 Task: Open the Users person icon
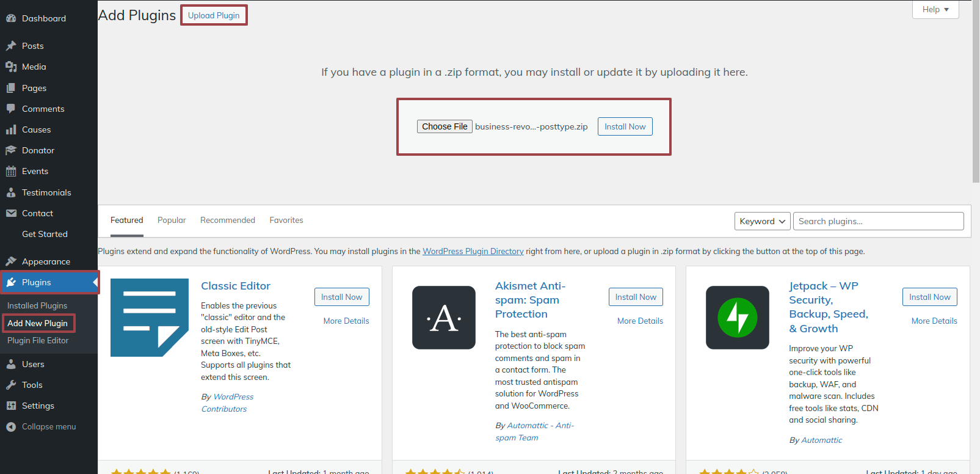[x=11, y=364]
